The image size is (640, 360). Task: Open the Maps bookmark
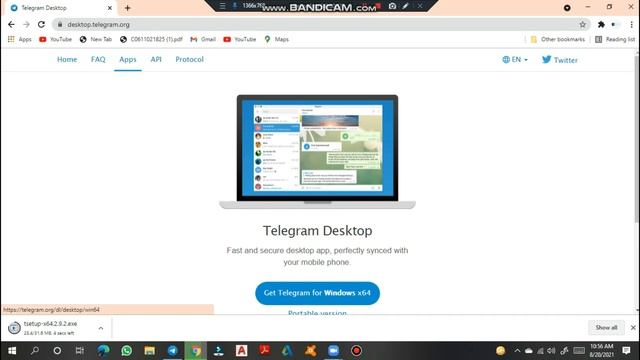[277, 39]
